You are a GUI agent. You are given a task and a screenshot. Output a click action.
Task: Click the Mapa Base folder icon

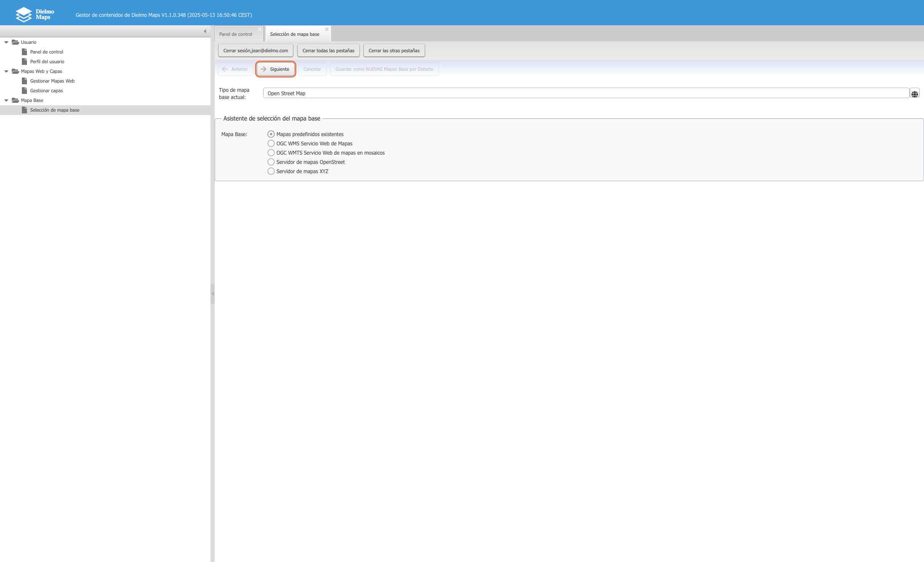tap(16, 100)
